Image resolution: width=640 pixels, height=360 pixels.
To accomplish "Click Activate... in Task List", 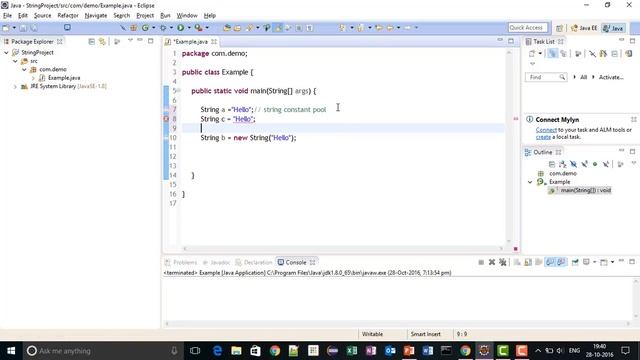I will 611,77.
